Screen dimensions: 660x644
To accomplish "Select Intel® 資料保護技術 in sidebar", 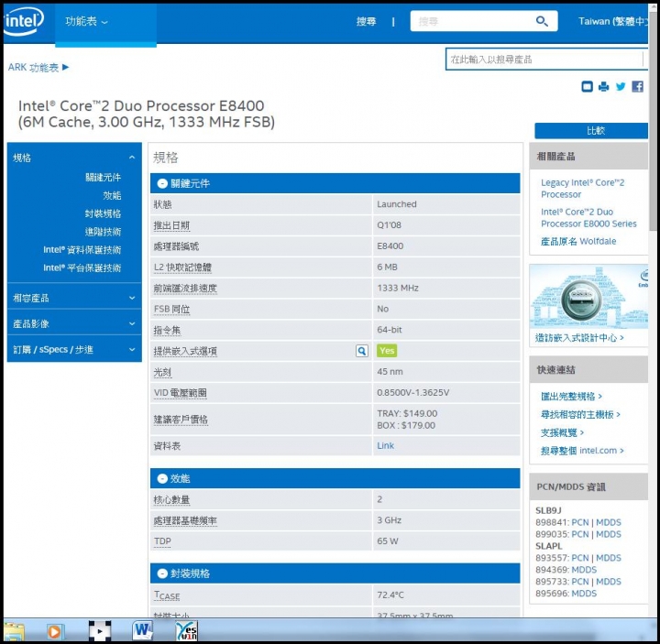I will (x=82, y=250).
